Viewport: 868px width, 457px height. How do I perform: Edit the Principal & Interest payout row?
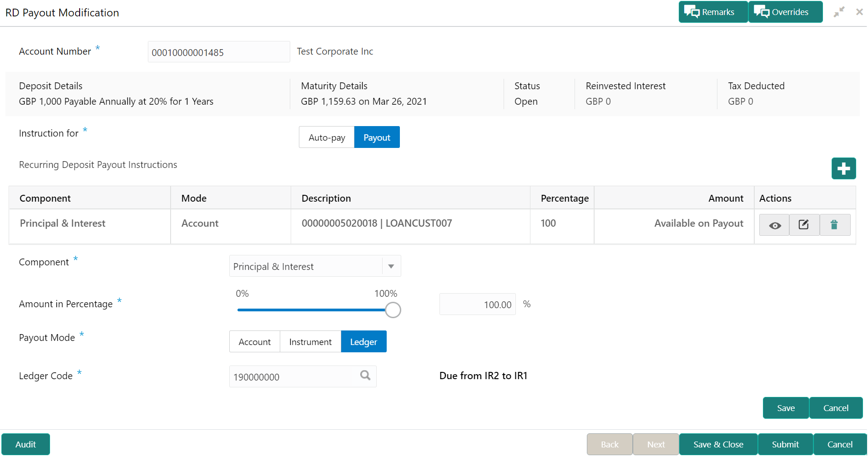point(804,225)
